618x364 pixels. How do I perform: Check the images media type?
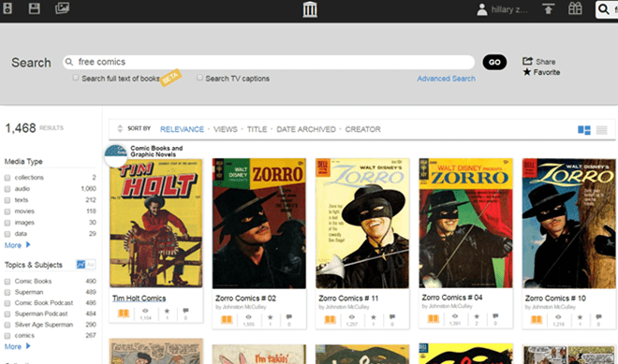coord(7,223)
